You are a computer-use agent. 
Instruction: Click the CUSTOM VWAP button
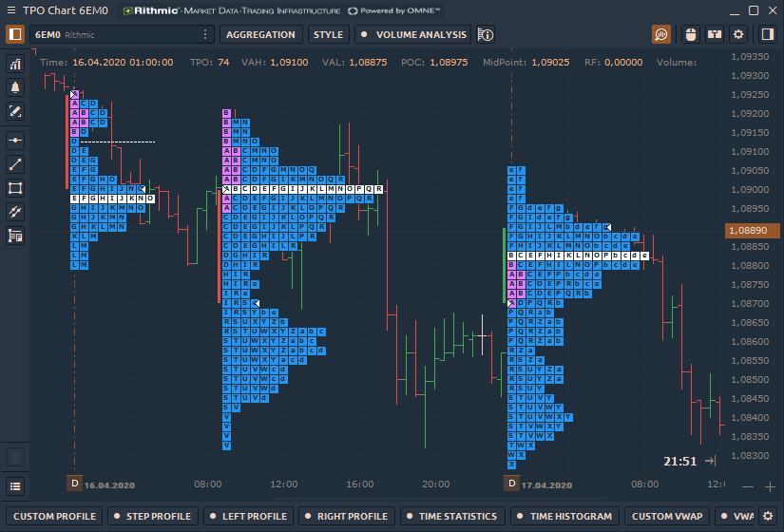pyautogui.click(x=667, y=516)
